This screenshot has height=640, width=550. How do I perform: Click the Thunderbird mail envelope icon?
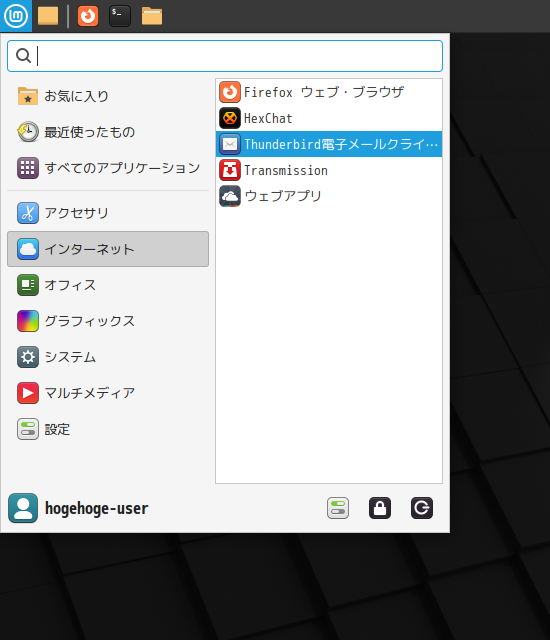pos(230,144)
